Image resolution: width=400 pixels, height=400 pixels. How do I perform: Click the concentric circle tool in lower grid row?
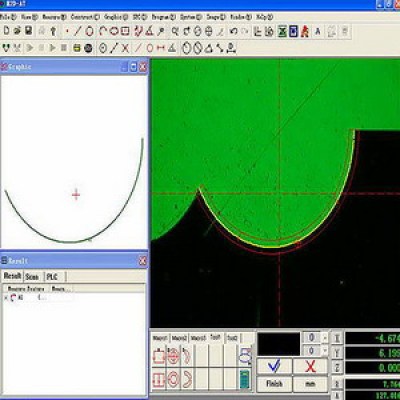[x=173, y=379]
